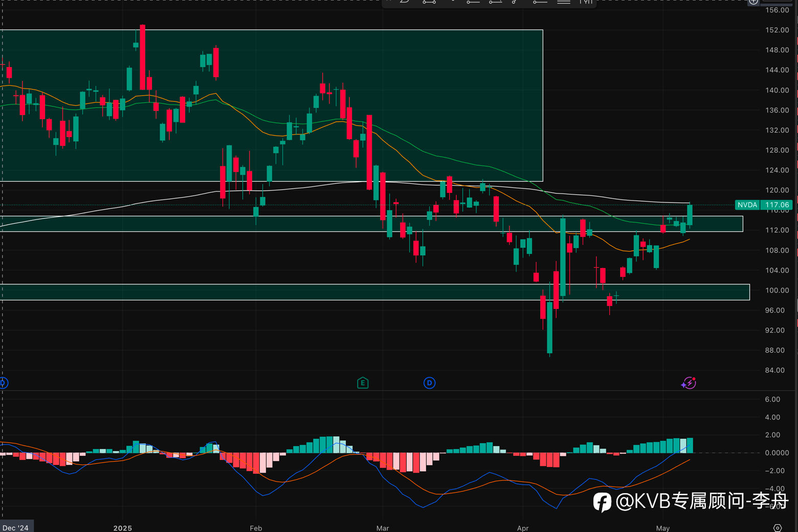This screenshot has width=798, height=532.
Task: Select the large upper green rectangle drawing
Action: click(271, 105)
